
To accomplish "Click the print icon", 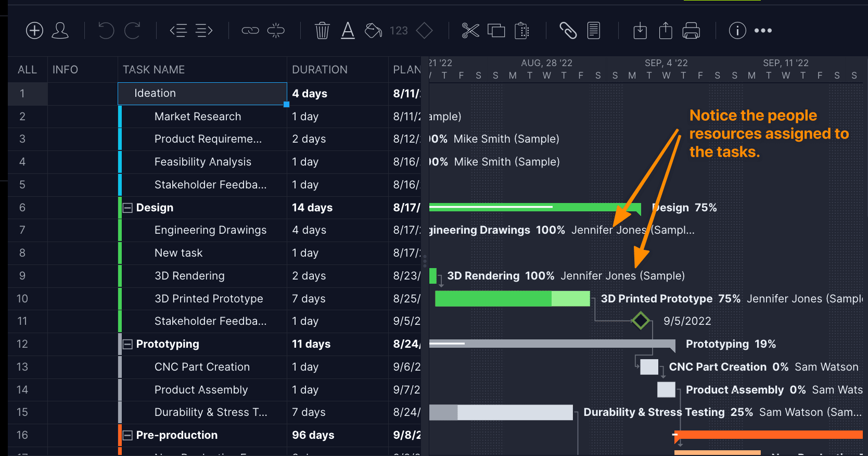I will (x=691, y=31).
